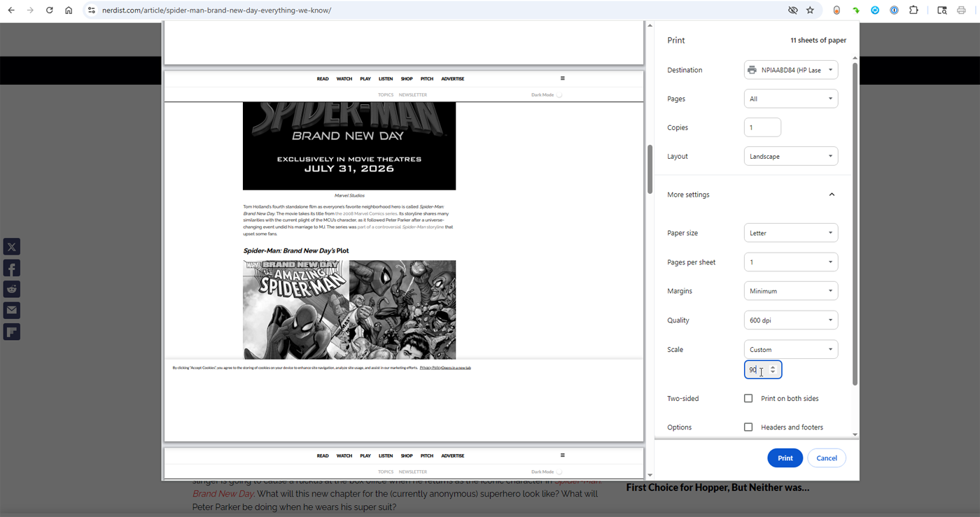Click PITCH in the first preview page nav

tap(427, 79)
